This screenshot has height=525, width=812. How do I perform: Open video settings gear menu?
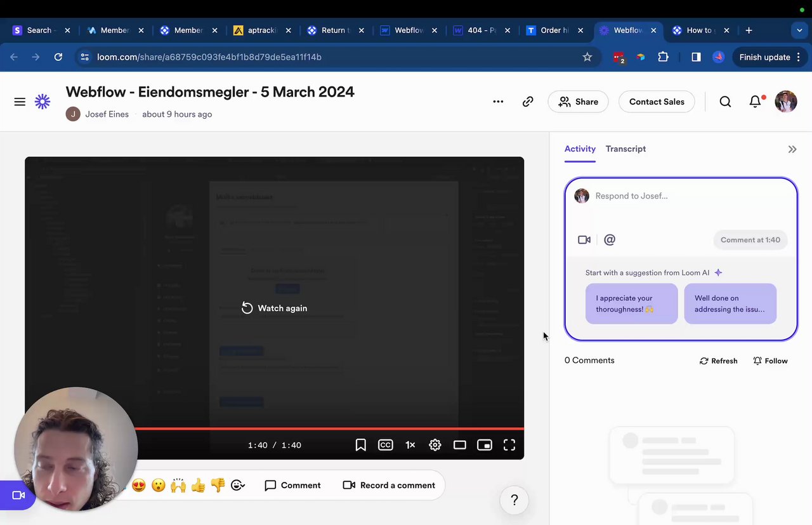(x=435, y=445)
